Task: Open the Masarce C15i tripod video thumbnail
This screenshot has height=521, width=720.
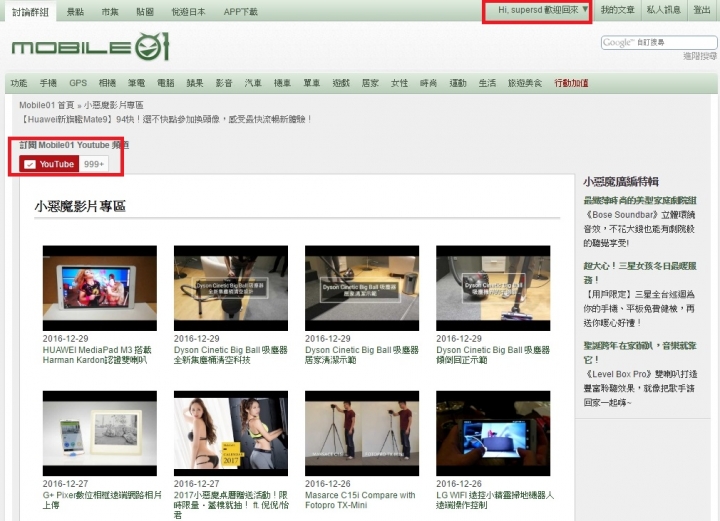Action: pos(362,433)
